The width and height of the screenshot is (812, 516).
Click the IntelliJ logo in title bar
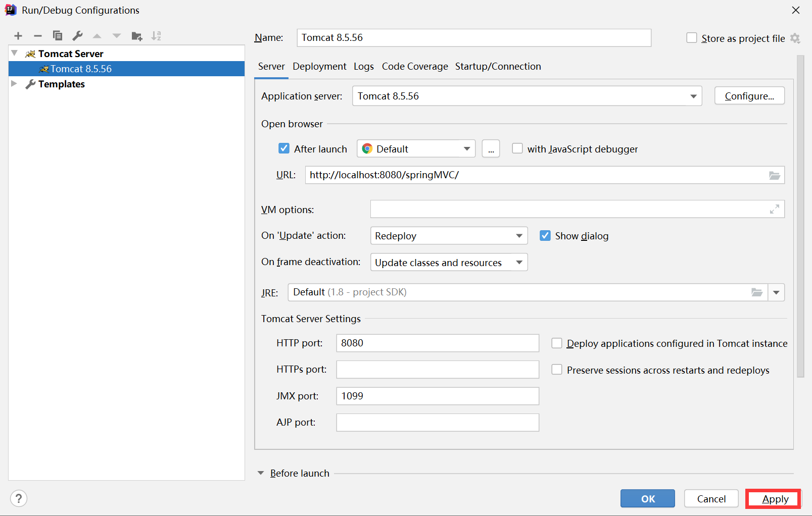pos(11,10)
